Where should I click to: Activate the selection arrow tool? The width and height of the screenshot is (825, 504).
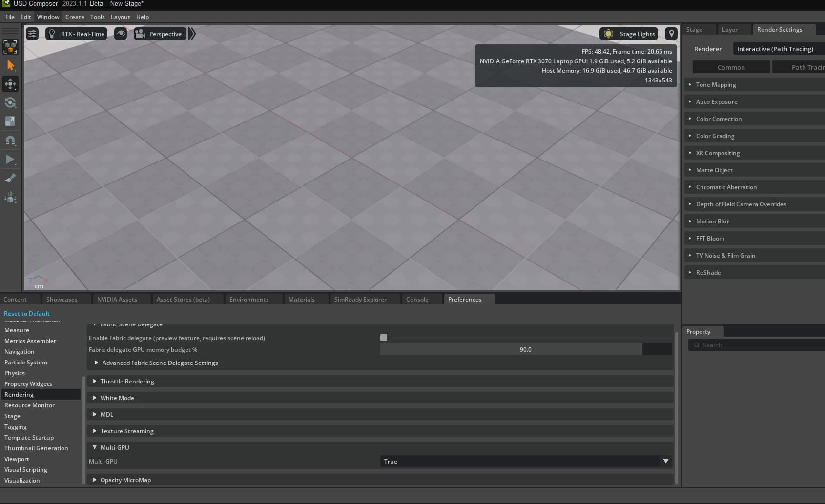pos(10,65)
